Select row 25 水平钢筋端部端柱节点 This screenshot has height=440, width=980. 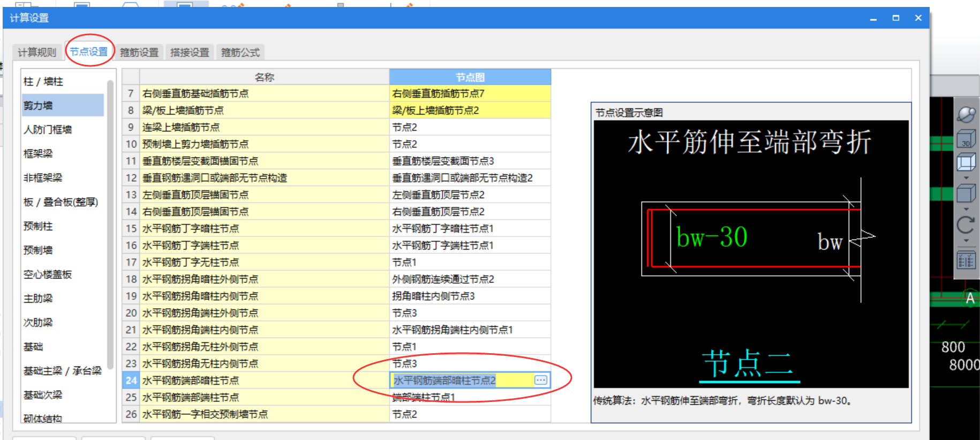pos(265,397)
